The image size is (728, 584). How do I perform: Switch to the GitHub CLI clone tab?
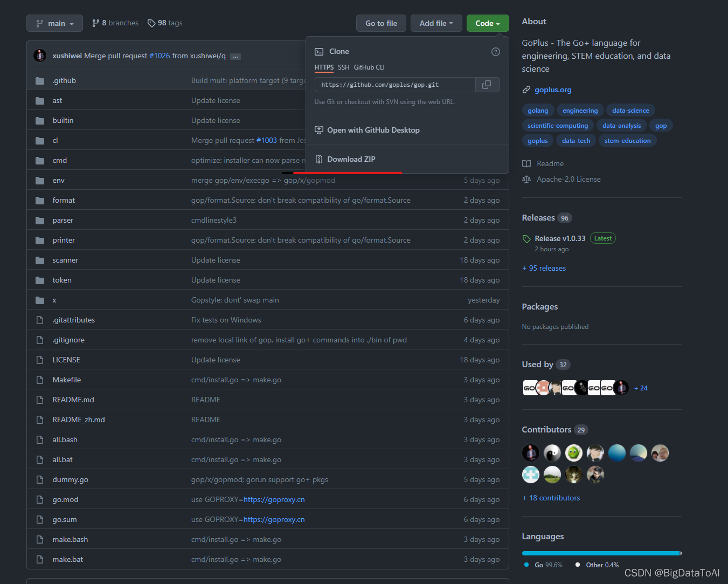[x=369, y=67]
